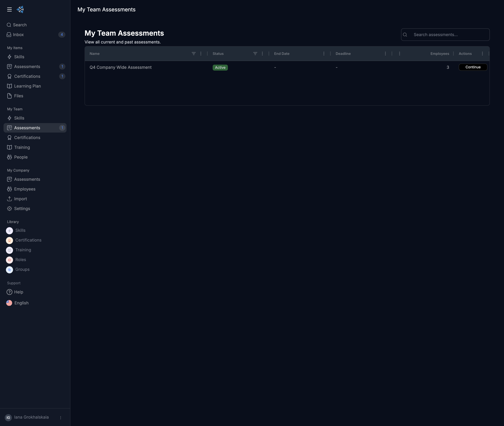Change language from English flag
Viewport: 504px width, 426px height.
(9, 303)
